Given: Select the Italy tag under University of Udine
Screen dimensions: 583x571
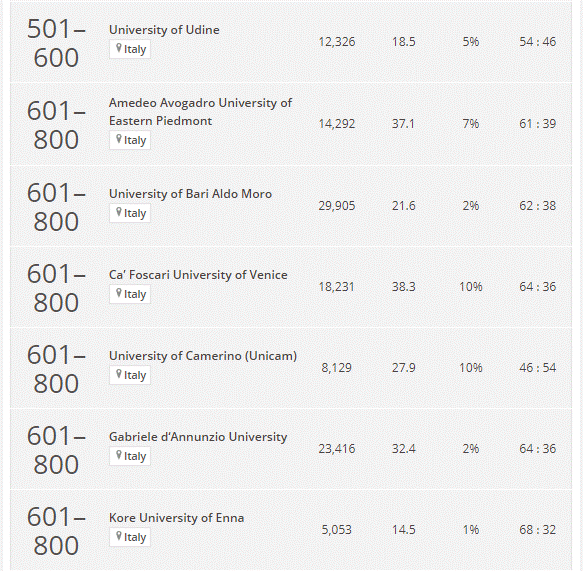Looking at the screenshot, I should click(x=130, y=49).
